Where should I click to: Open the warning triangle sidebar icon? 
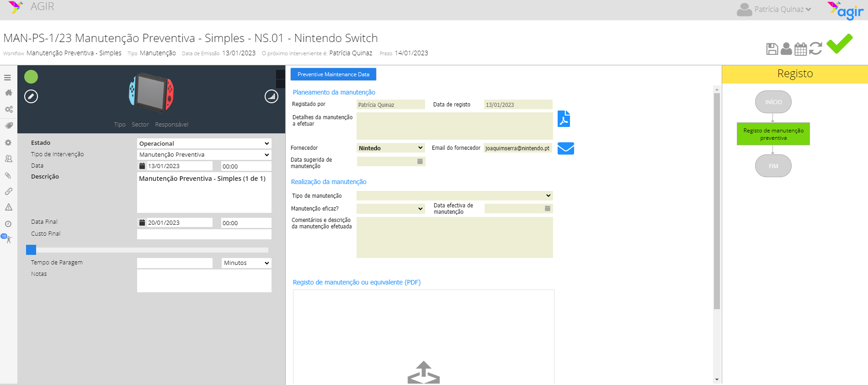(8, 207)
